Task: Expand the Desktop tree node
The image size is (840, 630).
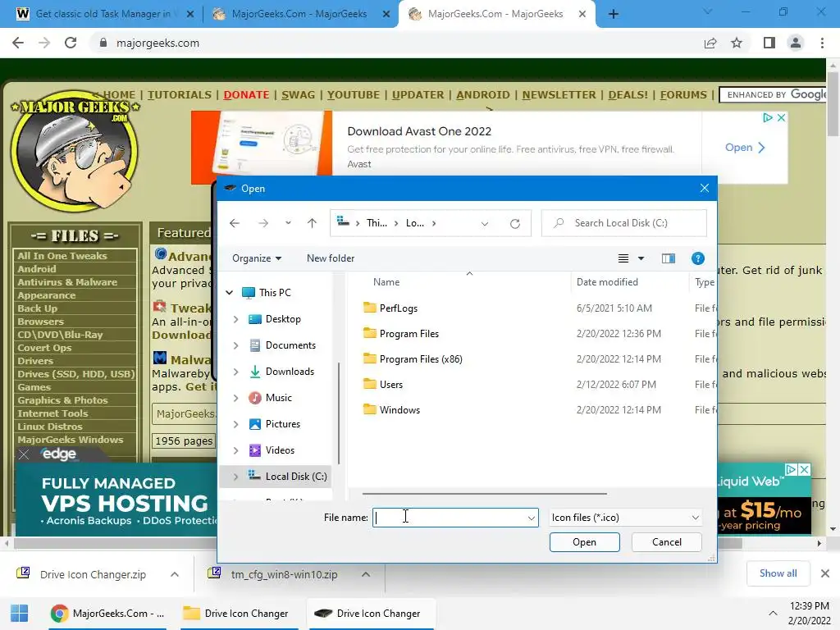Action: click(235, 319)
